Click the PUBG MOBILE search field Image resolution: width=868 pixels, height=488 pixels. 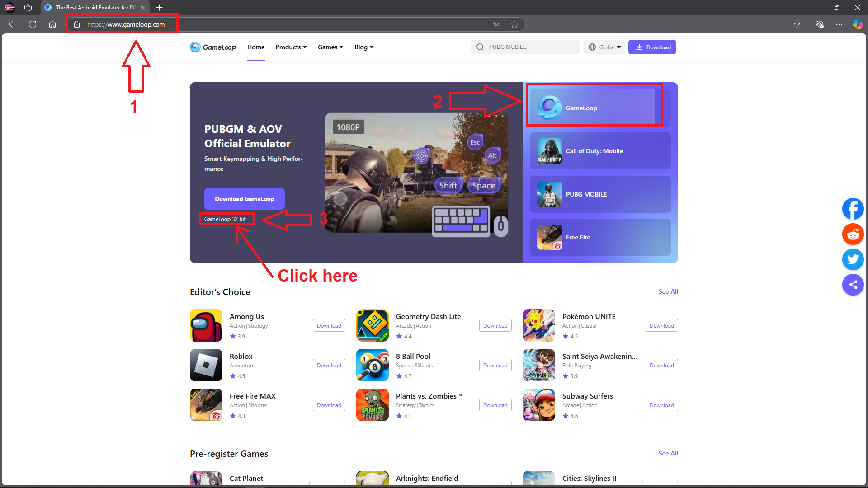529,47
